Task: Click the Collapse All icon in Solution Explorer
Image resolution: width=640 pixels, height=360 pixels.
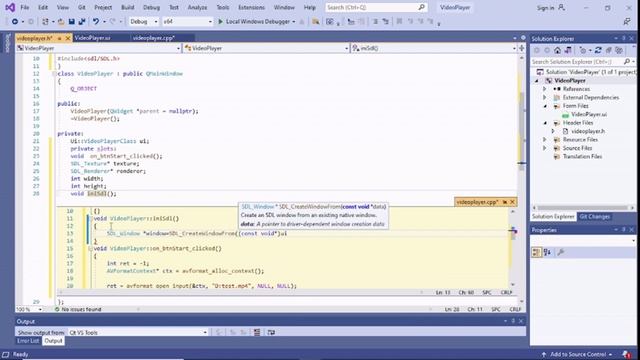Action: click(609, 51)
